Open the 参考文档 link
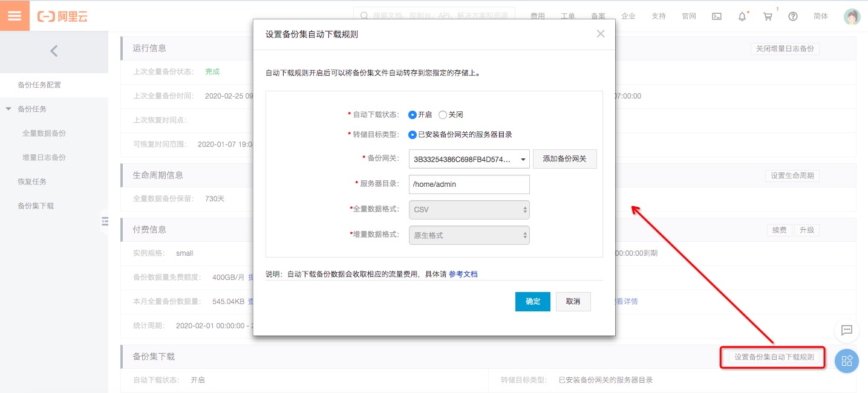 pos(463,274)
